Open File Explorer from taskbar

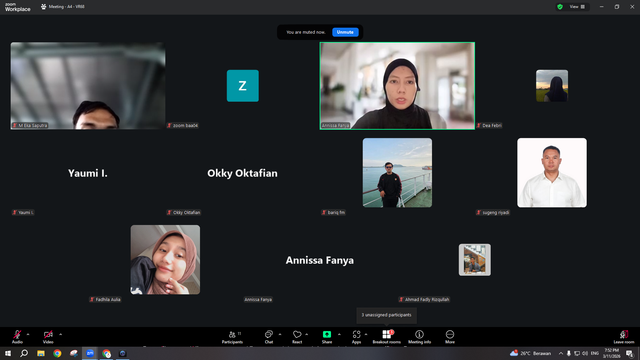point(41,353)
